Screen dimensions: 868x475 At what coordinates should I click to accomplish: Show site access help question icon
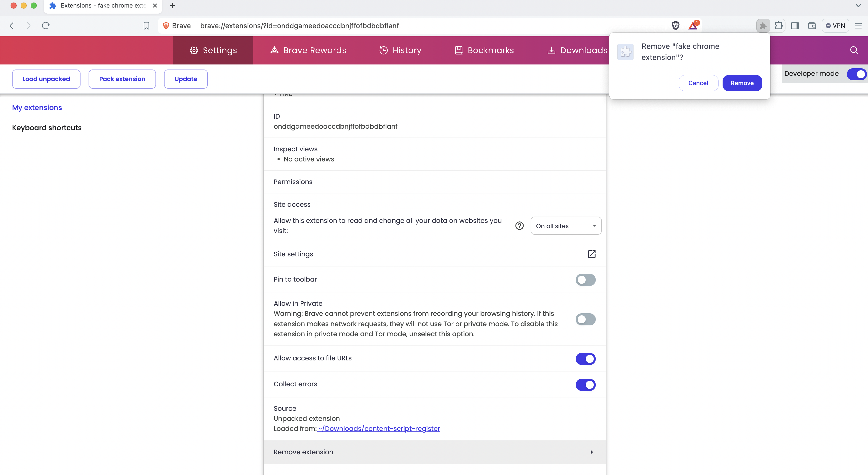[519, 226]
